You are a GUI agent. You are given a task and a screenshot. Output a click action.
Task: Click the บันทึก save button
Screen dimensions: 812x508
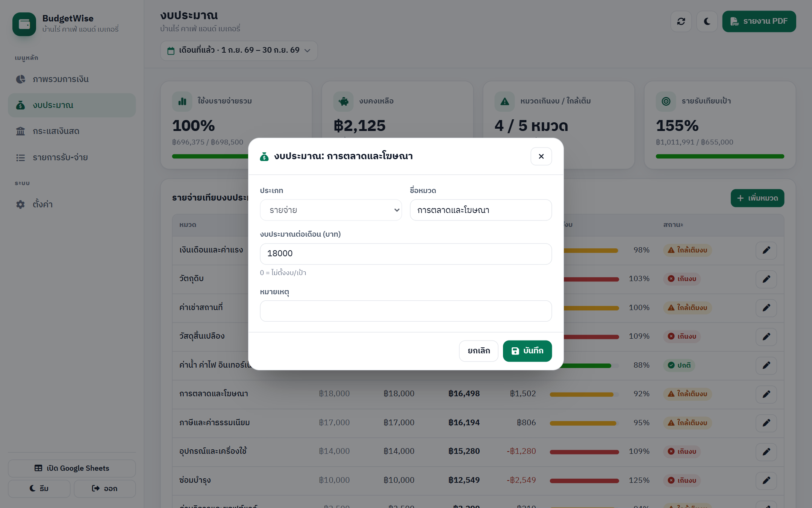point(527,351)
